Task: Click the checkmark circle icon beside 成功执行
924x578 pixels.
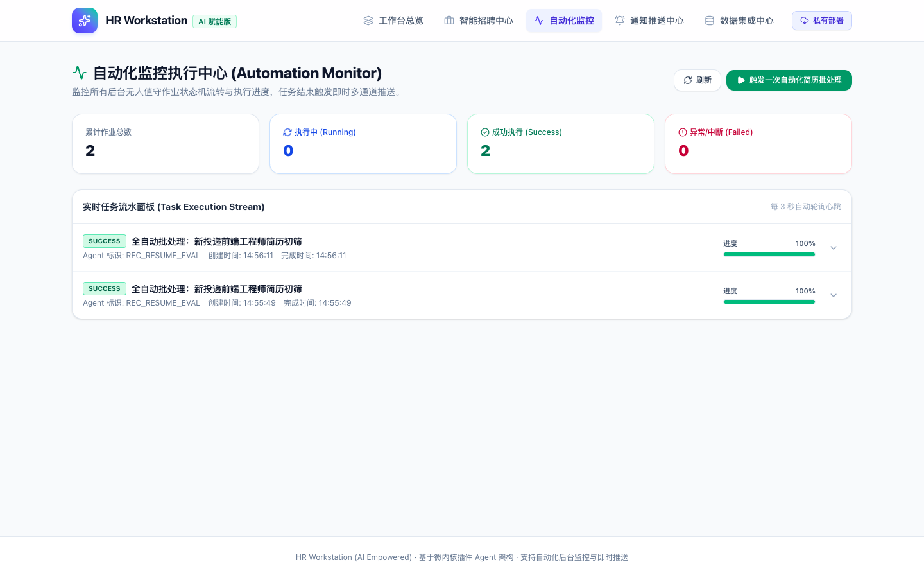Action: [x=485, y=132]
